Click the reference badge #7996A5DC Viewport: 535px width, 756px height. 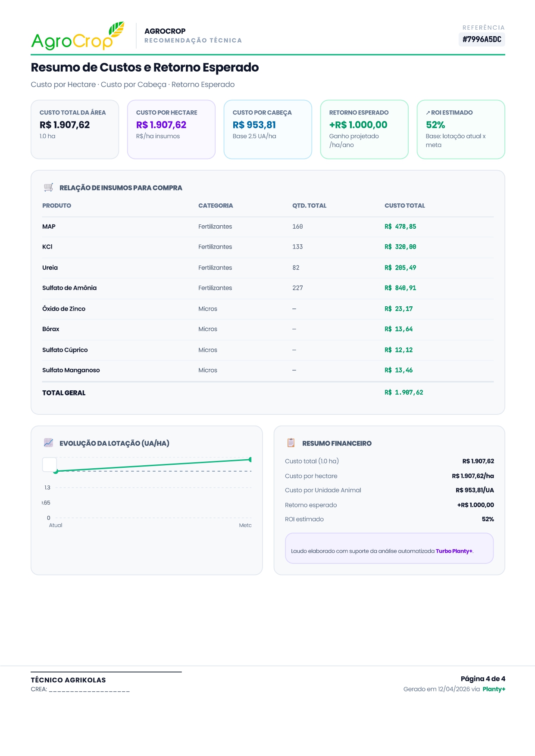[x=482, y=40]
